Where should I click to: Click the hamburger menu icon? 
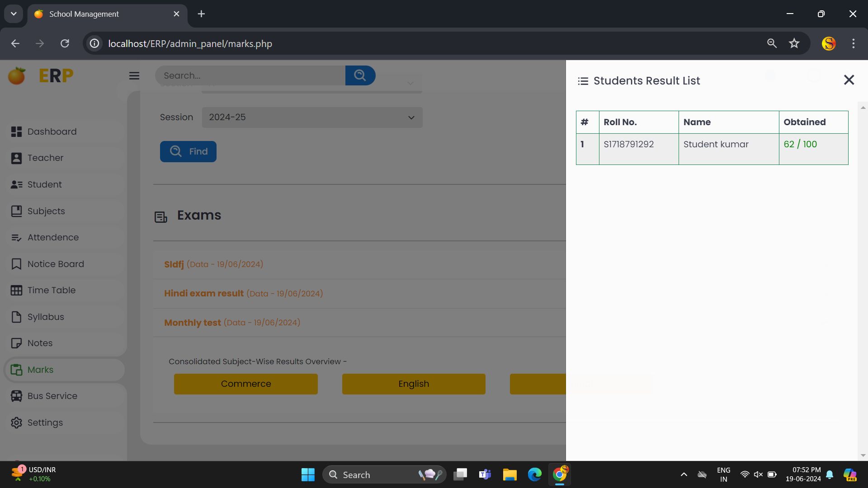pos(134,76)
